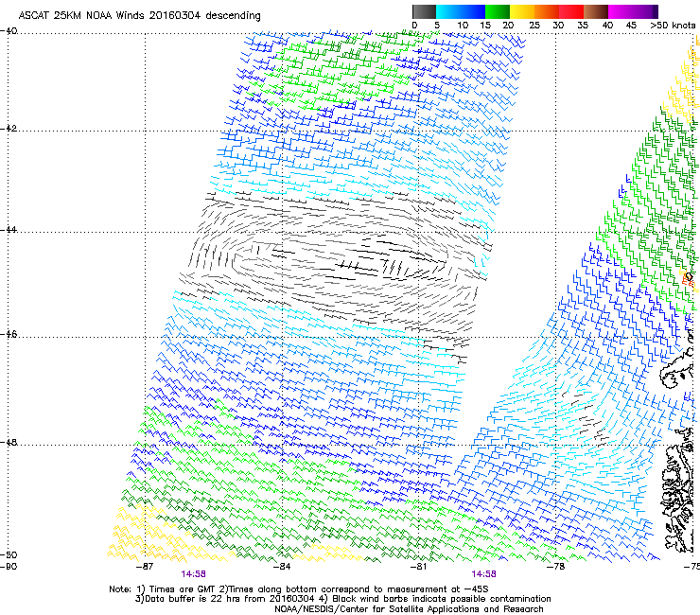Select the red 30-35 knots legend segment
Screen dimensions: 700x615
pyautogui.click(x=571, y=11)
